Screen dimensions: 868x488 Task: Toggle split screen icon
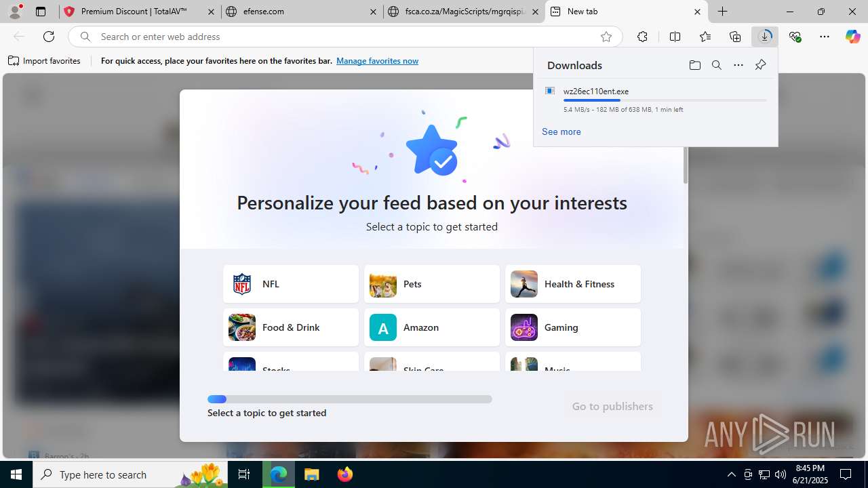(x=675, y=37)
